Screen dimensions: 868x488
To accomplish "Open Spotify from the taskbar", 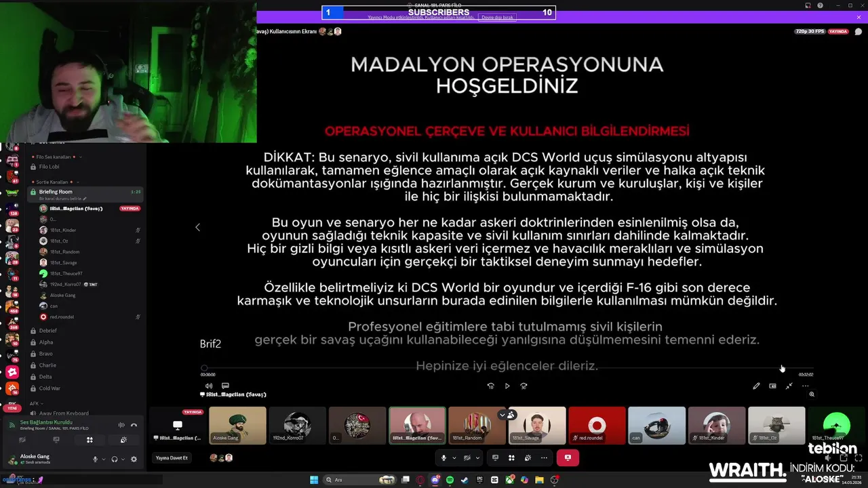I will coord(450,480).
